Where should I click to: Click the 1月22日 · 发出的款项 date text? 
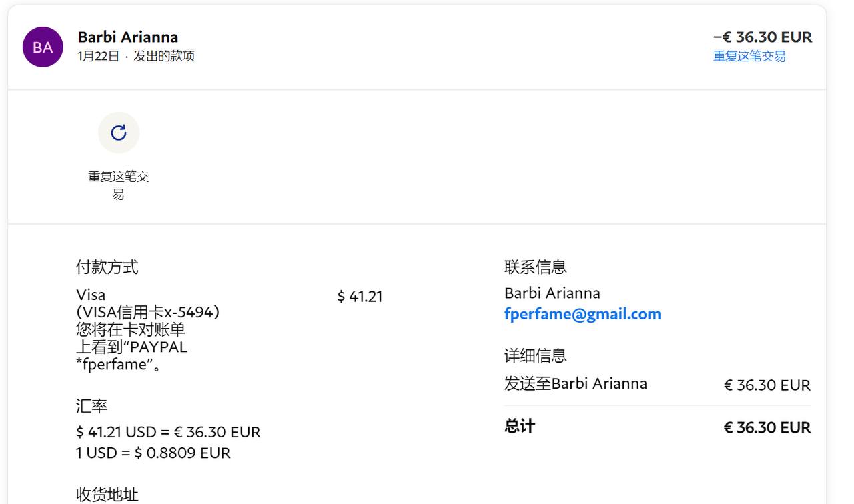coord(136,56)
